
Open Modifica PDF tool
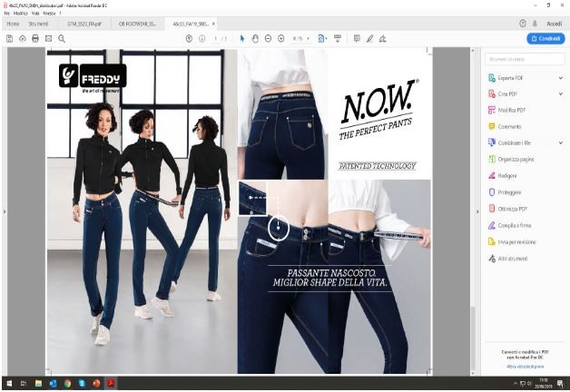click(x=512, y=110)
